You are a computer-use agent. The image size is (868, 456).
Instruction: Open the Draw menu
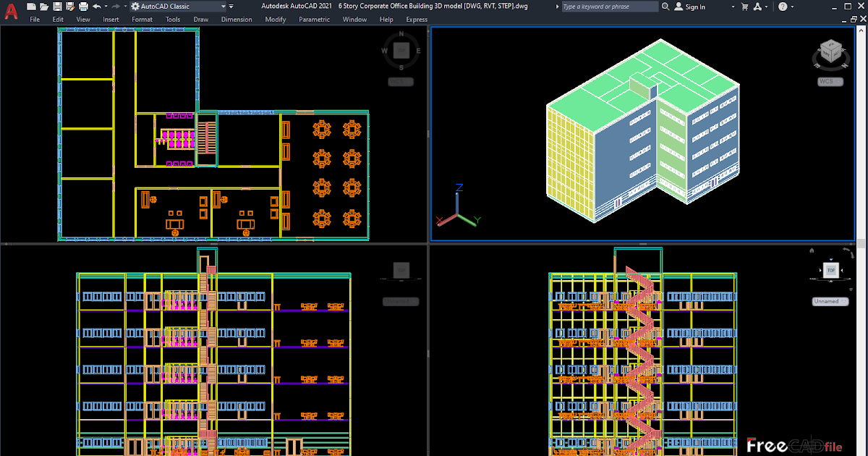click(x=201, y=20)
